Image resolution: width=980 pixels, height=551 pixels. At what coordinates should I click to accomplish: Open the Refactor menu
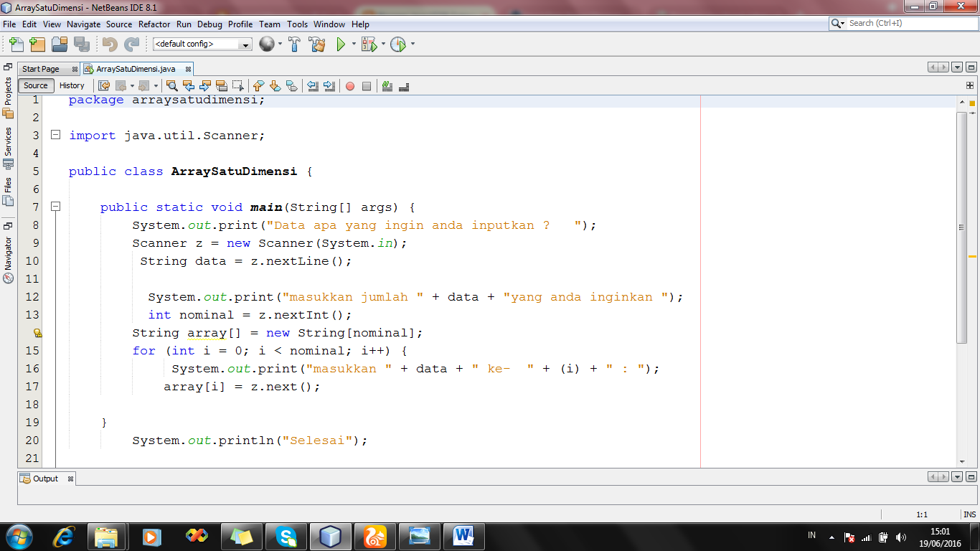click(x=154, y=24)
